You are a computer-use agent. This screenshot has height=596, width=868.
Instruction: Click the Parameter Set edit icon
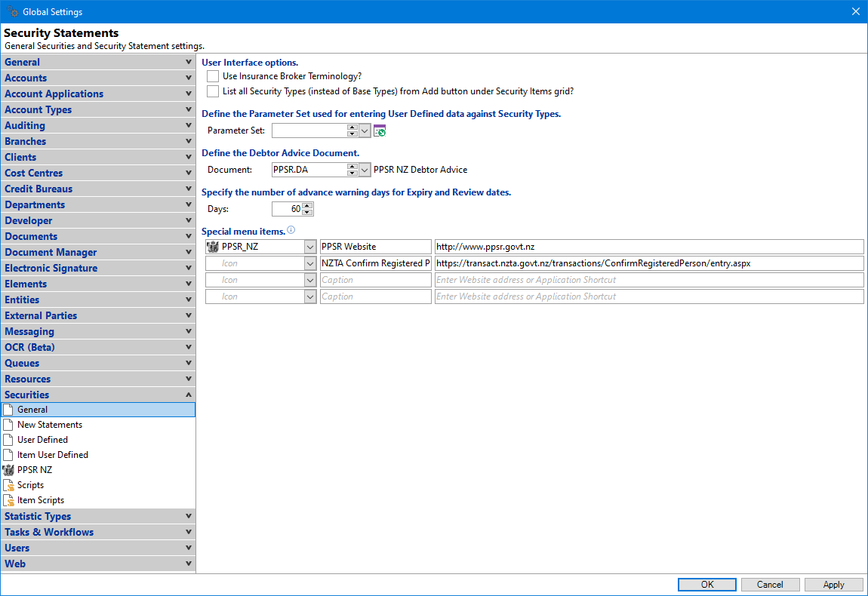380,131
